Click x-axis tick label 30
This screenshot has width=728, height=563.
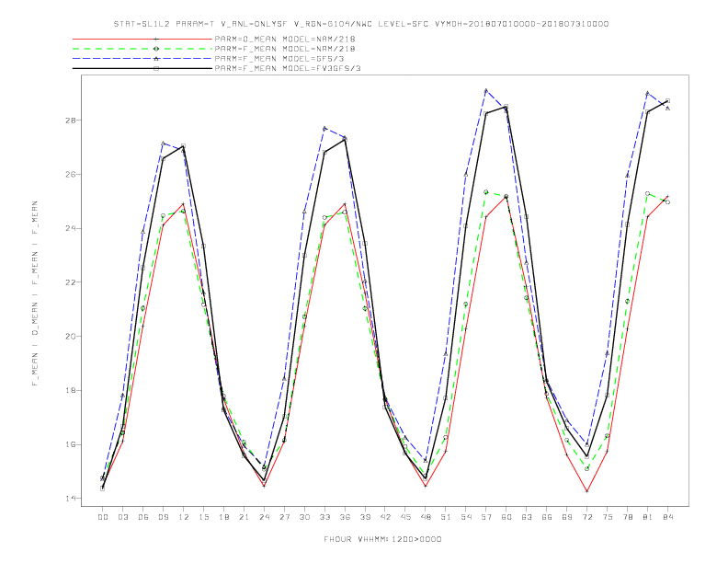tap(304, 517)
